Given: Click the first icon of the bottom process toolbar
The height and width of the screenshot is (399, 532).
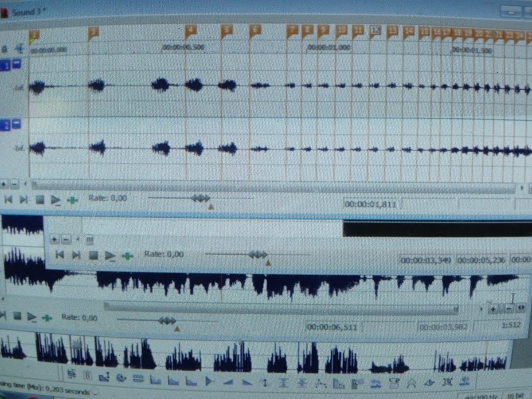Looking at the screenshot, I should pyautogui.click(x=71, y=375).
